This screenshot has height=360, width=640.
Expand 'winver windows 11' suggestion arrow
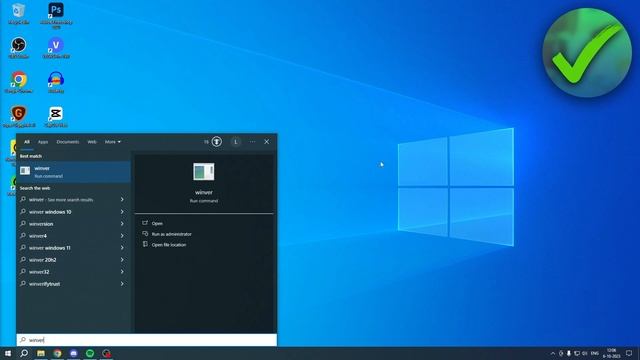click(x=122, y=248)
